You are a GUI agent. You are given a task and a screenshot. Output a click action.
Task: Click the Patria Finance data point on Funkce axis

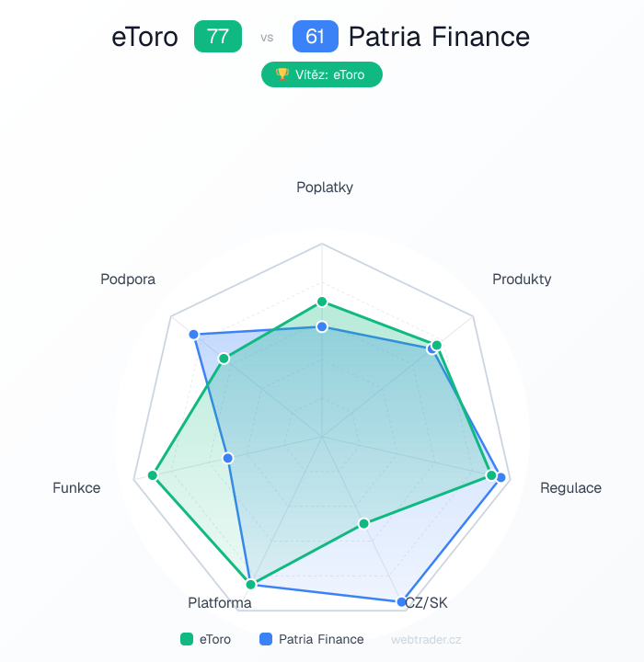(229, 458)
